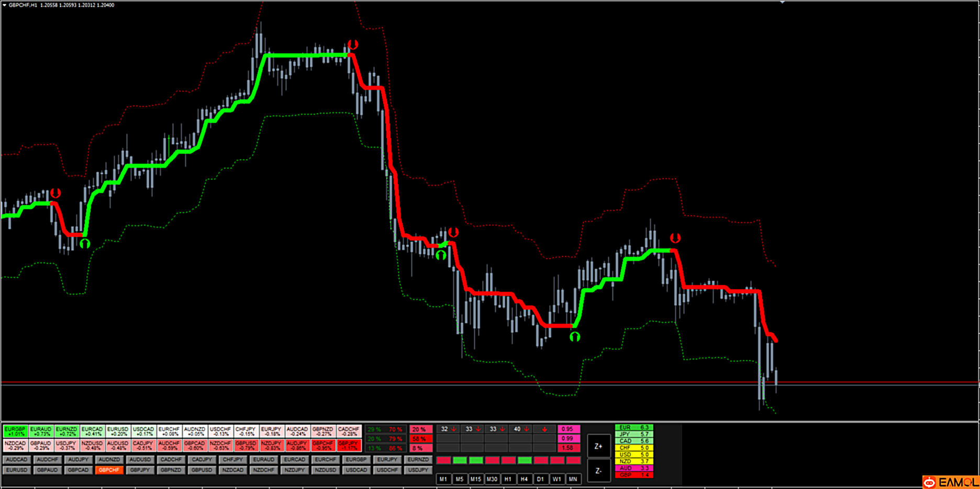980x489 pixels.
Task: Switch the chart to the D1 timeframe
Action: pyautogui.click(x=540, y=479)
